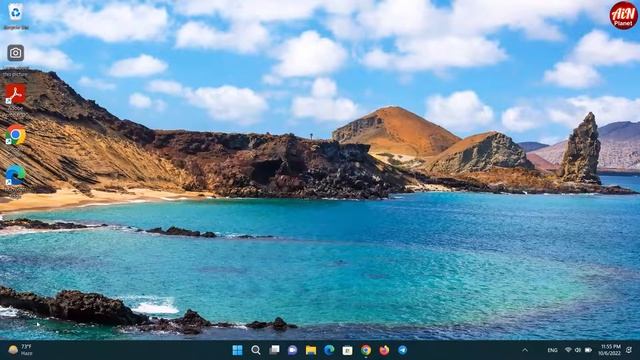Check the battery status icon
Screen dimensions: 640x360
[x=588, y=350]
